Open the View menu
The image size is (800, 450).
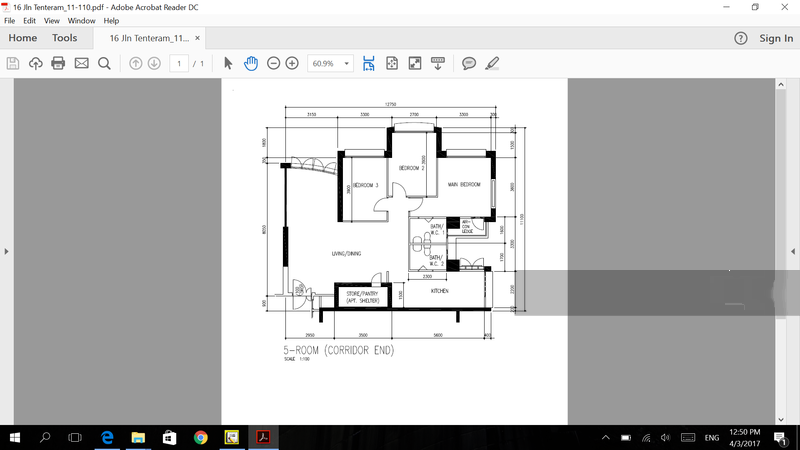52,21
